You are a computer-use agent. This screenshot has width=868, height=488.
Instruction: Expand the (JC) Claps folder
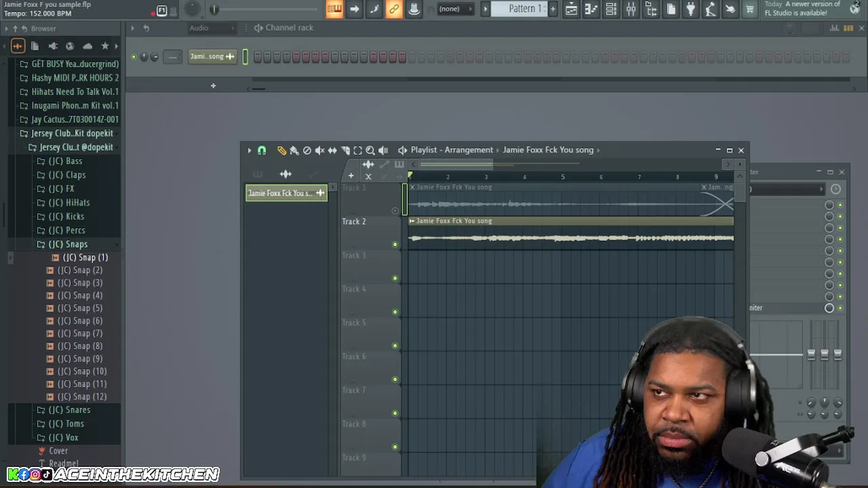[66, 175]
